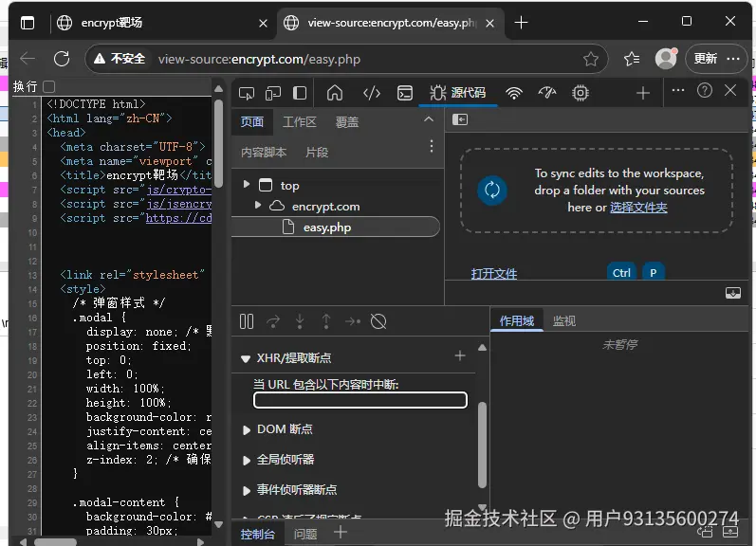The height and width of the screenshot is (546, 756).
Task: Open the Console panel icon
Action: [x=404, y=93]
